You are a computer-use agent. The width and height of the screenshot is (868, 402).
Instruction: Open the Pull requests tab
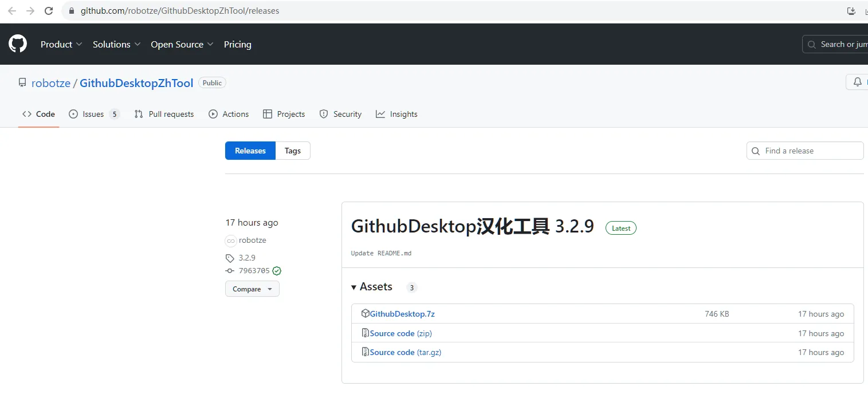[164, 114]
